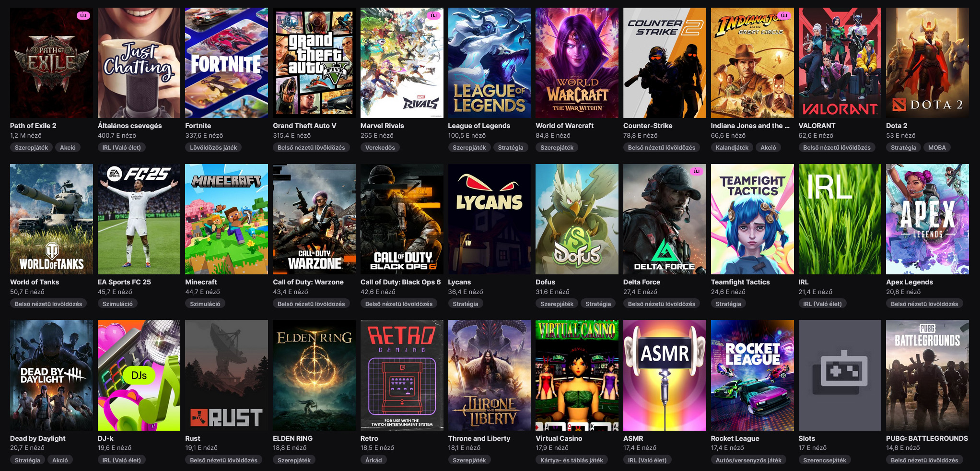Screen dimensions: 980x471
Task: Select the MOBA tag under Dota 2
Action: click(x=937, y=148)
